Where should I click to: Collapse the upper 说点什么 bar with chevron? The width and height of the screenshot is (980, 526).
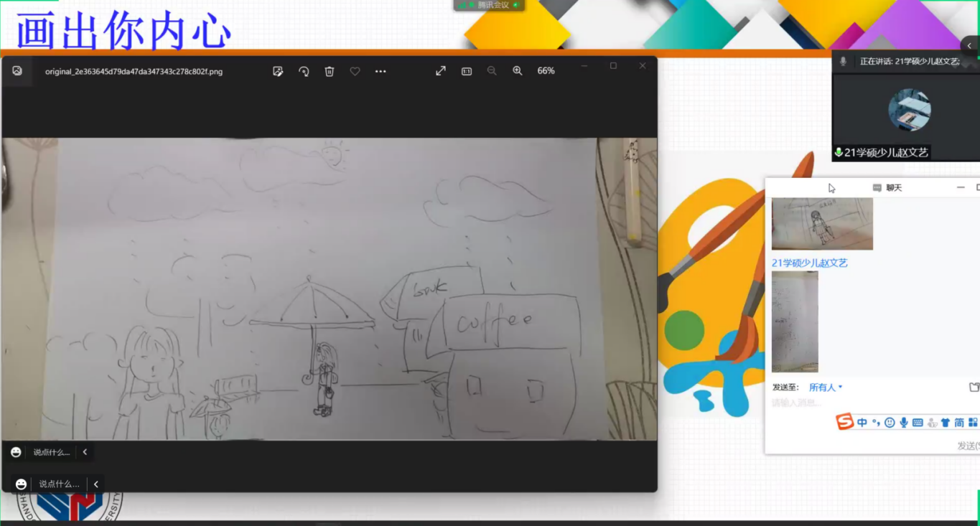pyautogui.click(x=85, y=452)
